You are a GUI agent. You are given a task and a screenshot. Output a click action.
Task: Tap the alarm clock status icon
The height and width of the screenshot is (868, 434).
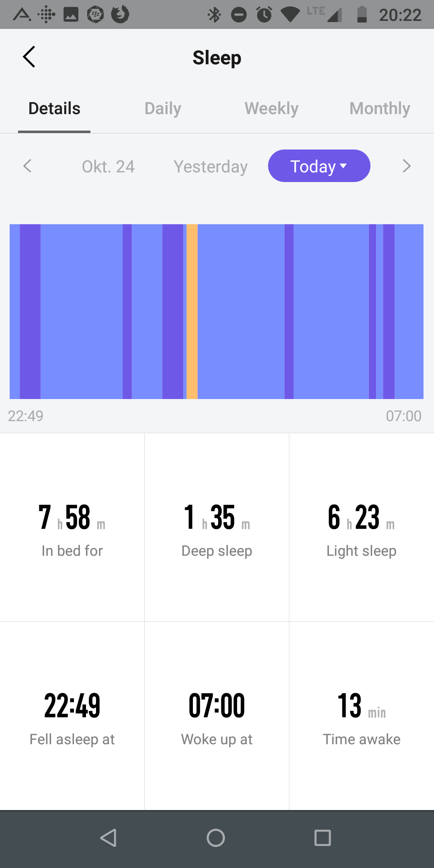click(264, 15)
